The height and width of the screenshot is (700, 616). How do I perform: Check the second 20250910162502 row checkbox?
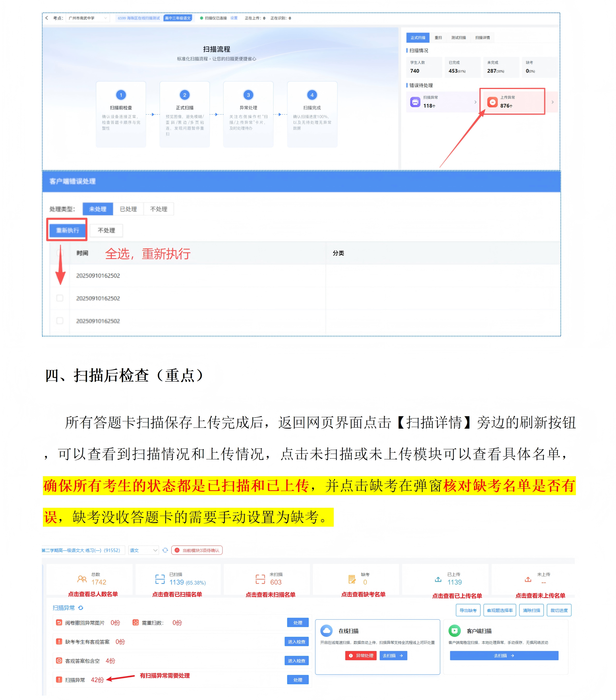point(60,298)
